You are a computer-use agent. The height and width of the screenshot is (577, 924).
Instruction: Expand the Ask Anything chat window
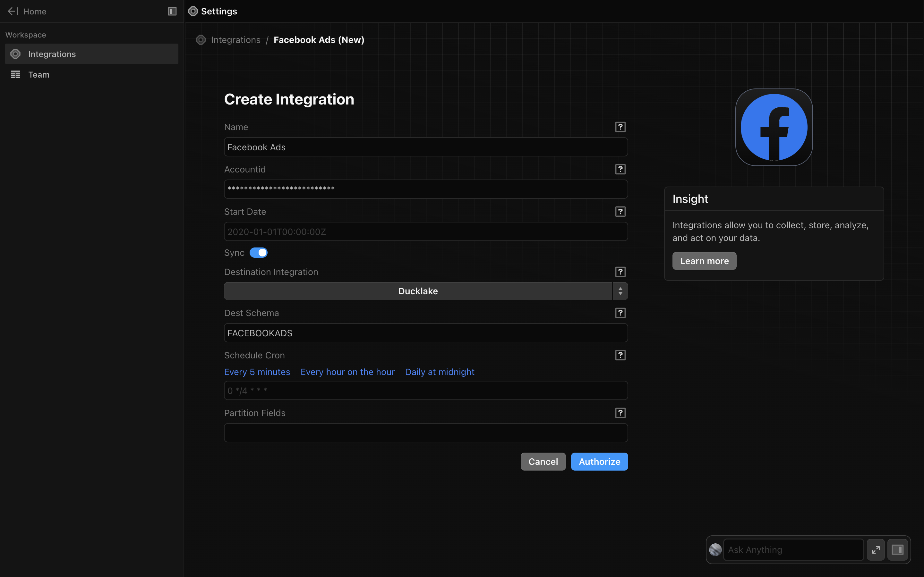point(876,549)
